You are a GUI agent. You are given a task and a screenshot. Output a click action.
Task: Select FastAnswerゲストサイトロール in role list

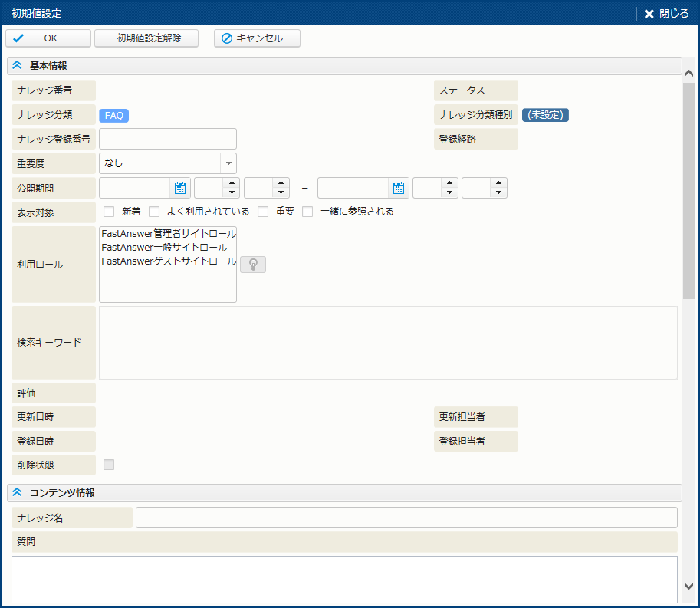point(169,261)
